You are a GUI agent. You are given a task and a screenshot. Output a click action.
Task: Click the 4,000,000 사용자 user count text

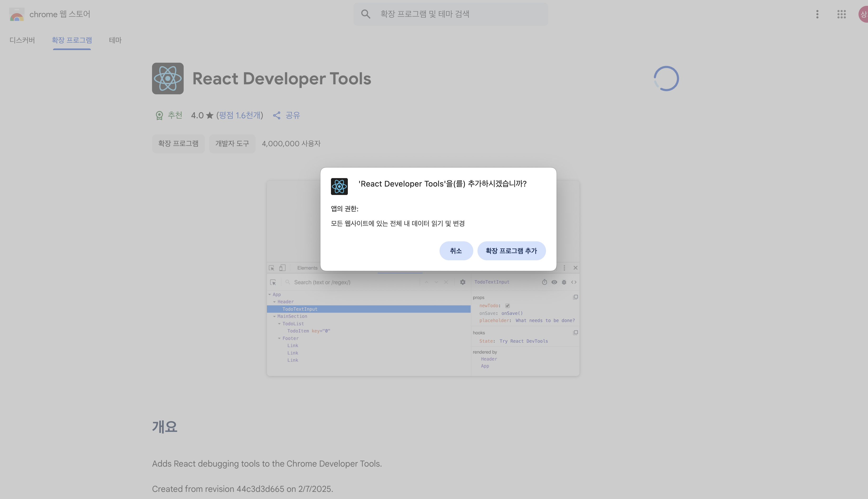coord(291,144)
